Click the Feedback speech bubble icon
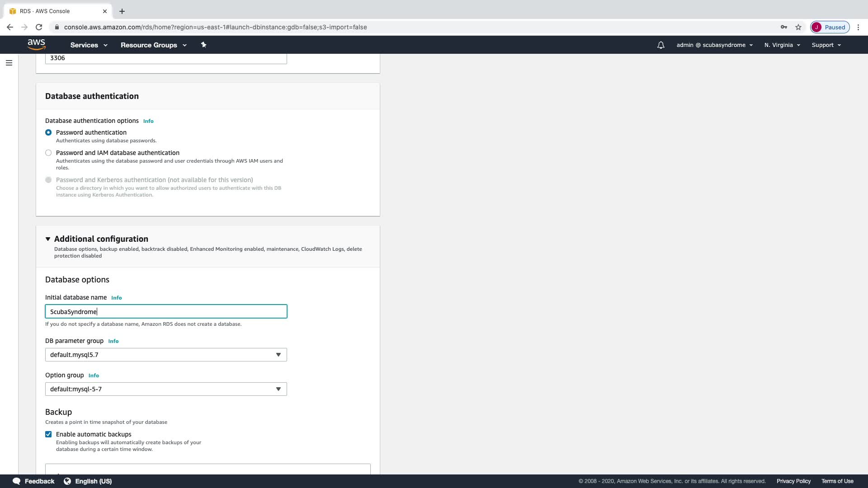Viewport: 868px width, 488px height. tap(16, 481)
